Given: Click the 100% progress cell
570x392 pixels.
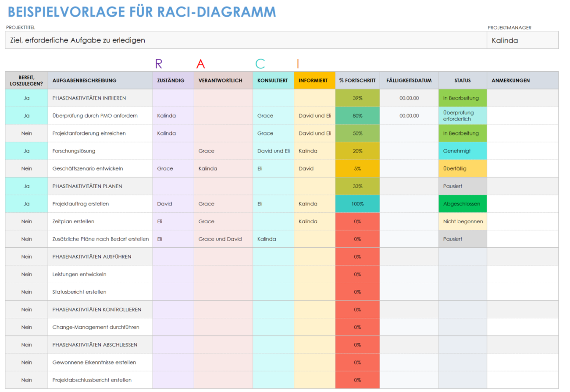Looking at the screenshot, I should pos(357,203).
